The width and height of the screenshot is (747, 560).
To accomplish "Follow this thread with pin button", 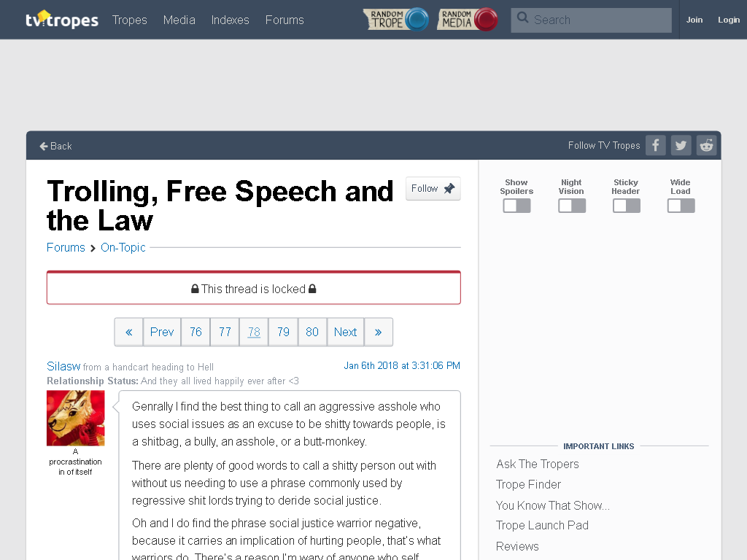I will click(x=433, y=189).
